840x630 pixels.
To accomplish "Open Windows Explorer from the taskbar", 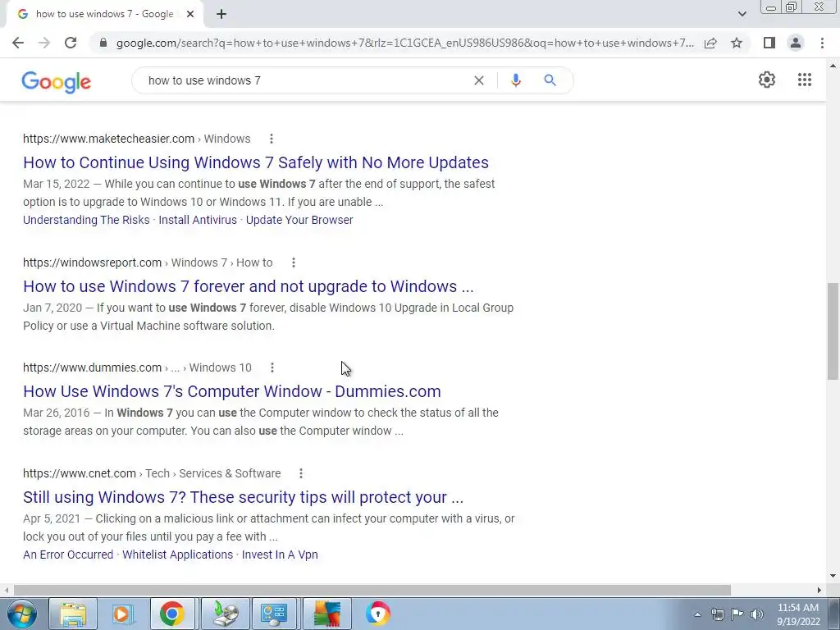I will (73, 614).
